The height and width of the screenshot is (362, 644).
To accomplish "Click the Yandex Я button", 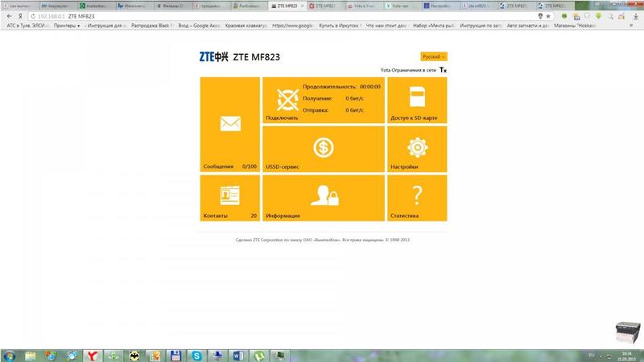I will (19, 16).
